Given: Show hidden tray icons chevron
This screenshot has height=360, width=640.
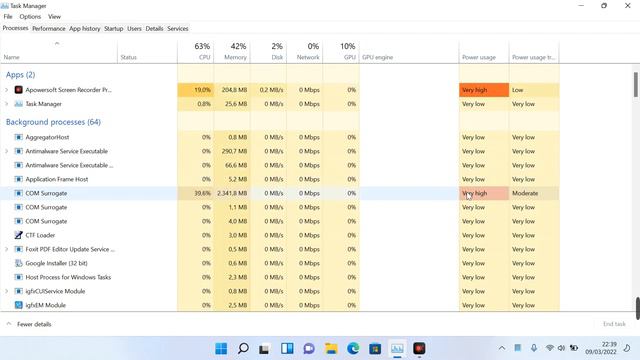Looking at the screenshot, I should pos(502,348).
